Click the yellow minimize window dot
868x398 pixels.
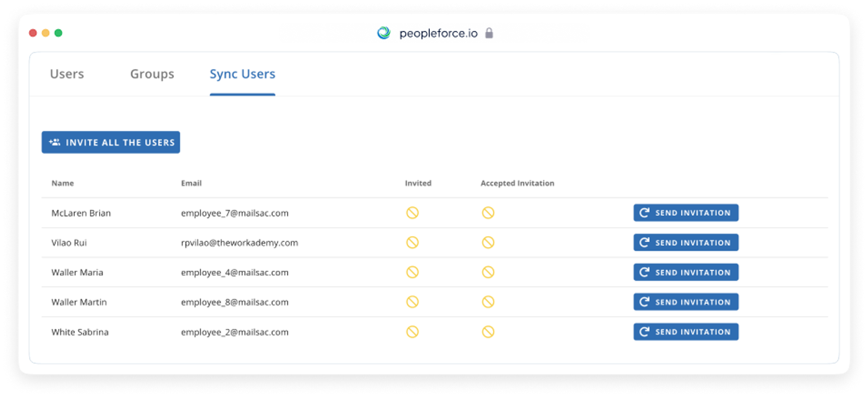(46, 33)
